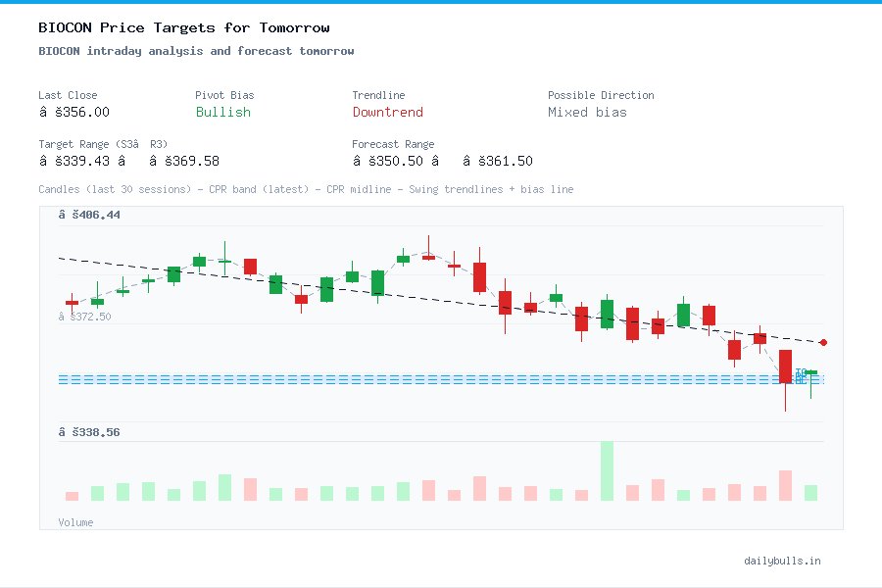Open the 'BIOCON Price Targets for Tomorrow' heading
This screenshot has height=588, width=882.
pos(182,27)
